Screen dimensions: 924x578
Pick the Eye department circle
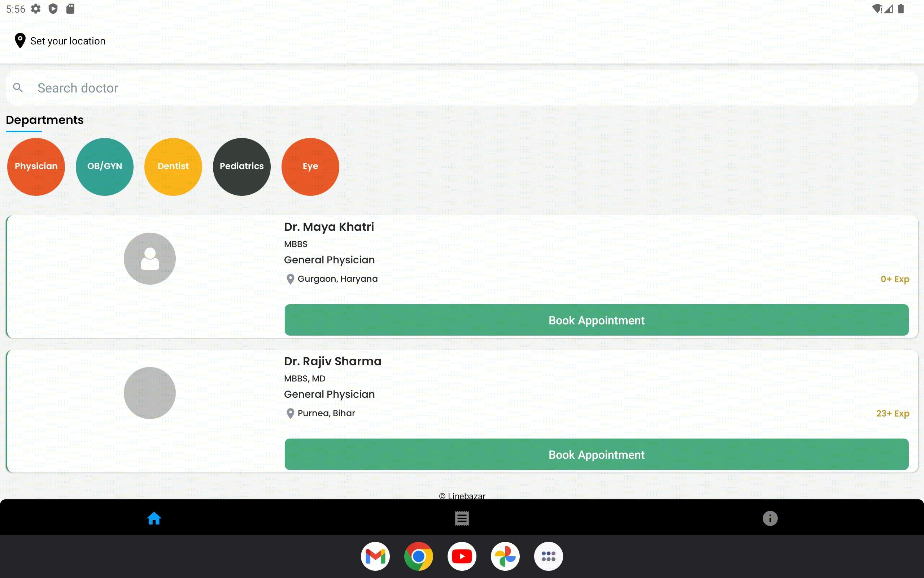(x=310, y=166)
